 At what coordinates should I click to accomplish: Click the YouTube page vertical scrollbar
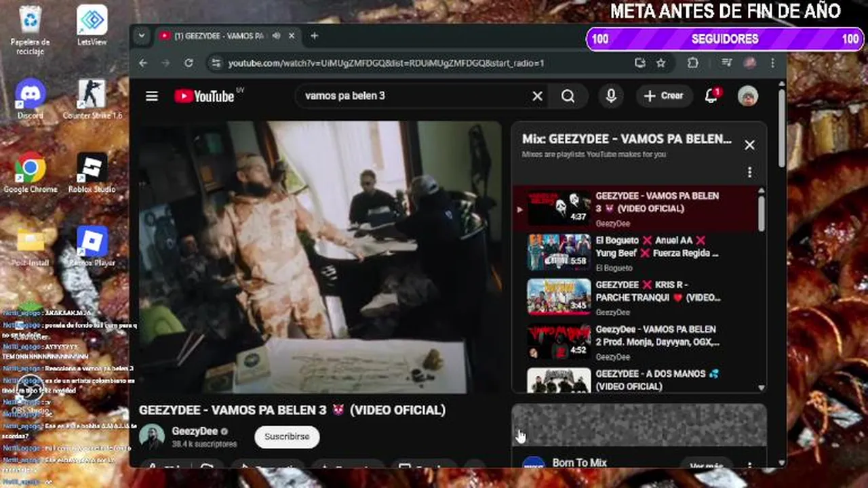click(x=782, y=129)
